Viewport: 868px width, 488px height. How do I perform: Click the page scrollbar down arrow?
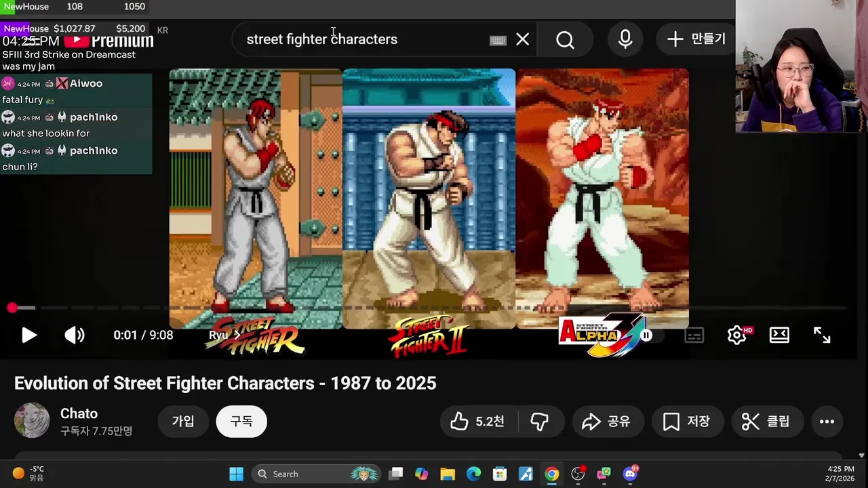click(862, 455)
